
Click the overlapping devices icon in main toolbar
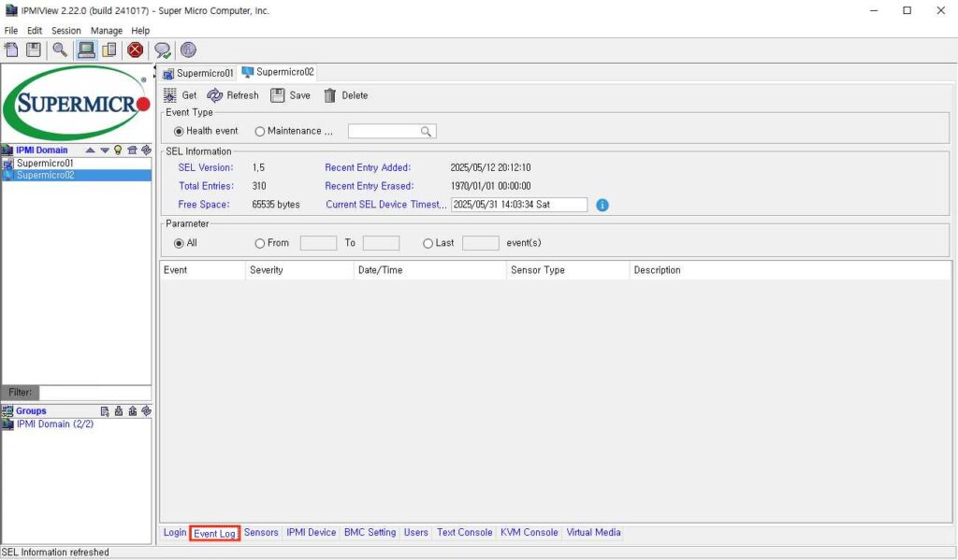pyautogui.click(x=109, y=50)
